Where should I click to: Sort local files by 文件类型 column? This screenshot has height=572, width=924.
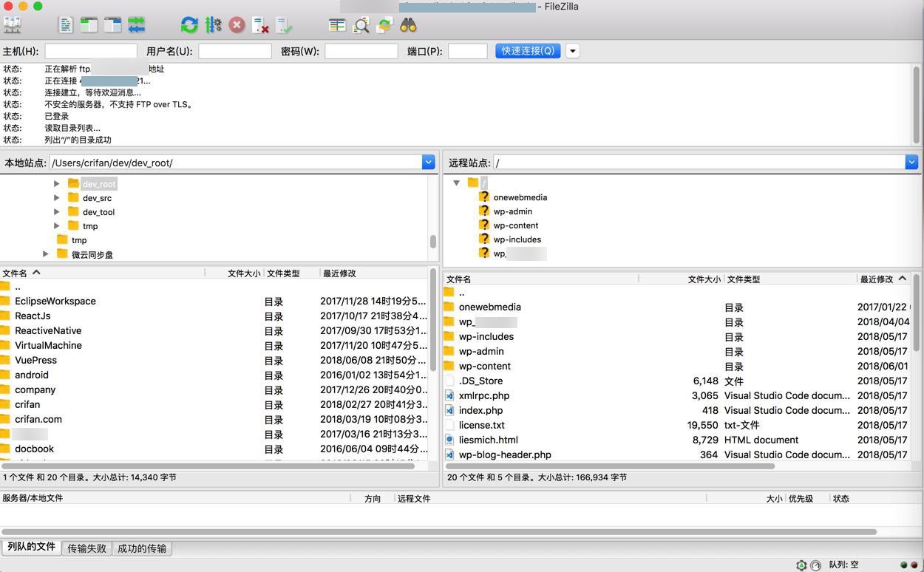coord(291,273)
